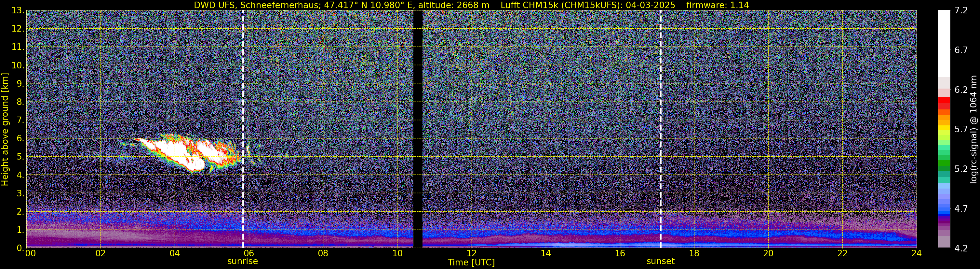Click the time axis tick '02'

101,253
